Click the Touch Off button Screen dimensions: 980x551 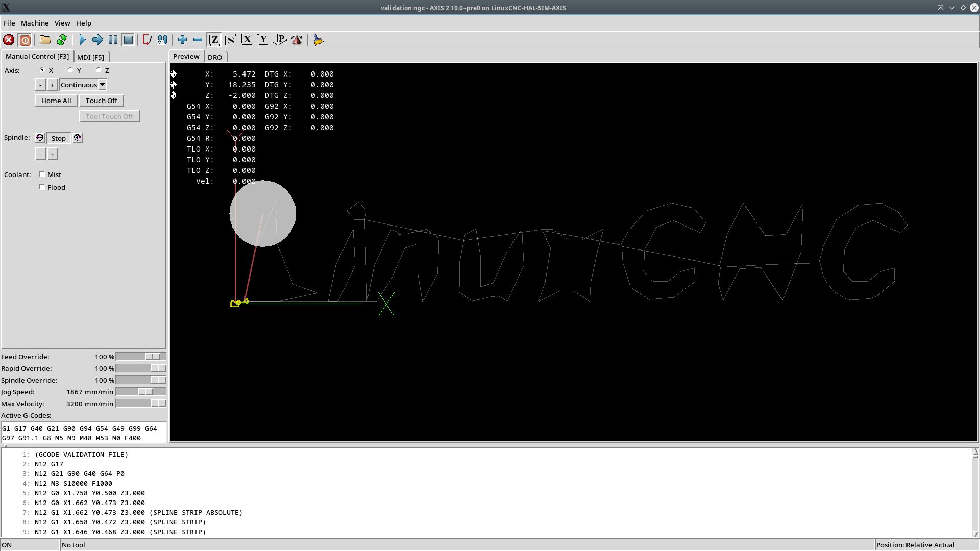tap(102, 101)
